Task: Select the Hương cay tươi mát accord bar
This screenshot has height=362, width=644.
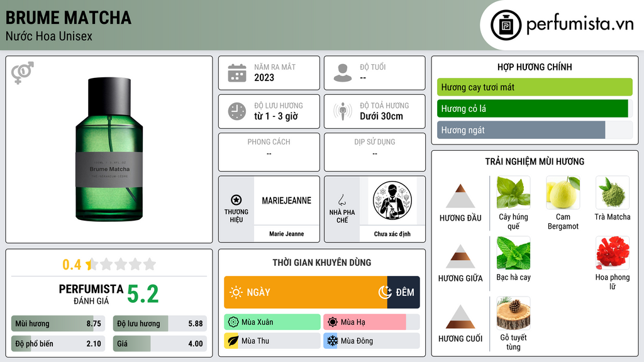Action: click(535, 87)
